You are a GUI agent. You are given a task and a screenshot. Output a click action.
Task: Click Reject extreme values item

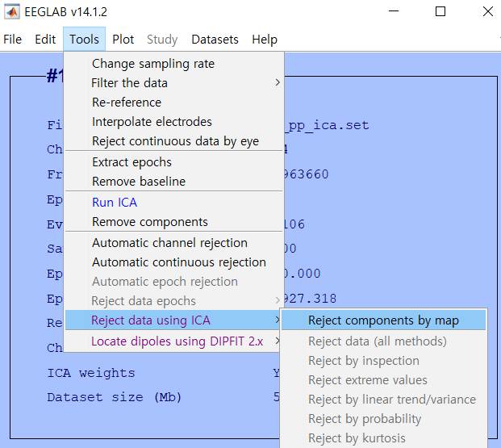pos(383,380)
